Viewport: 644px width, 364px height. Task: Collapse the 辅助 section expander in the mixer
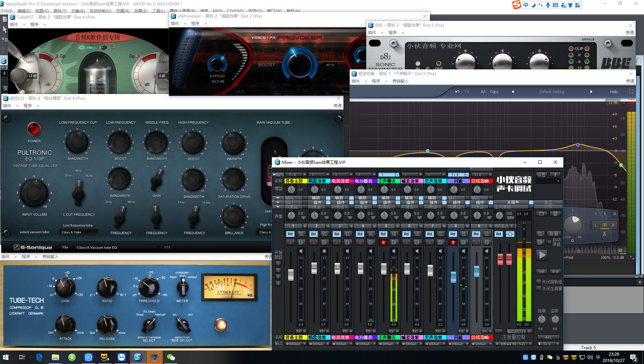pyautogui.click(x=278, y=198)
